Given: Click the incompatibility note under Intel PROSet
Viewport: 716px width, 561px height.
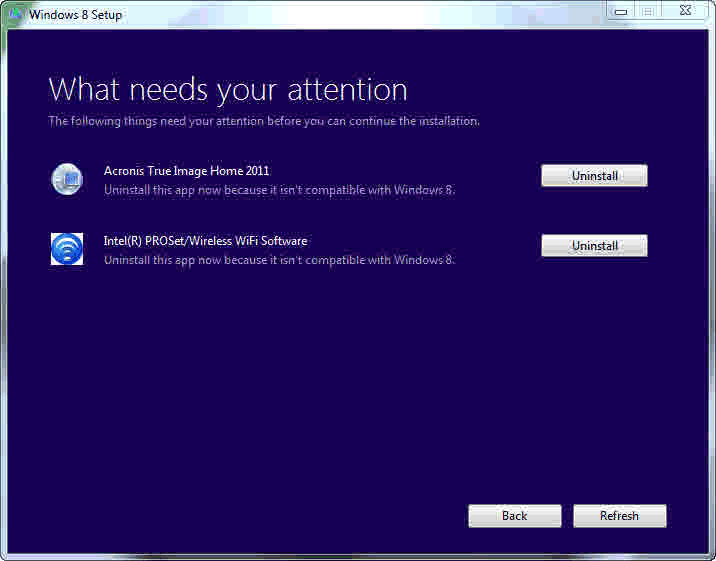Looking at the screenshot, I should (279, 260).
